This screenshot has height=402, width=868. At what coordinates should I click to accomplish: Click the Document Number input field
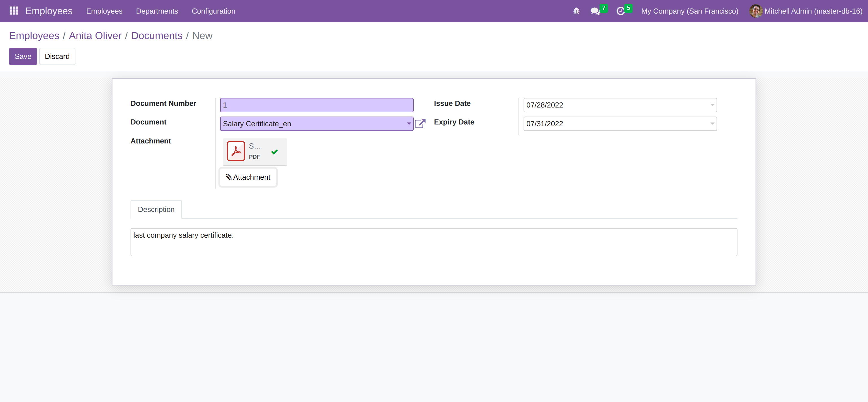[x=316, y=105]
